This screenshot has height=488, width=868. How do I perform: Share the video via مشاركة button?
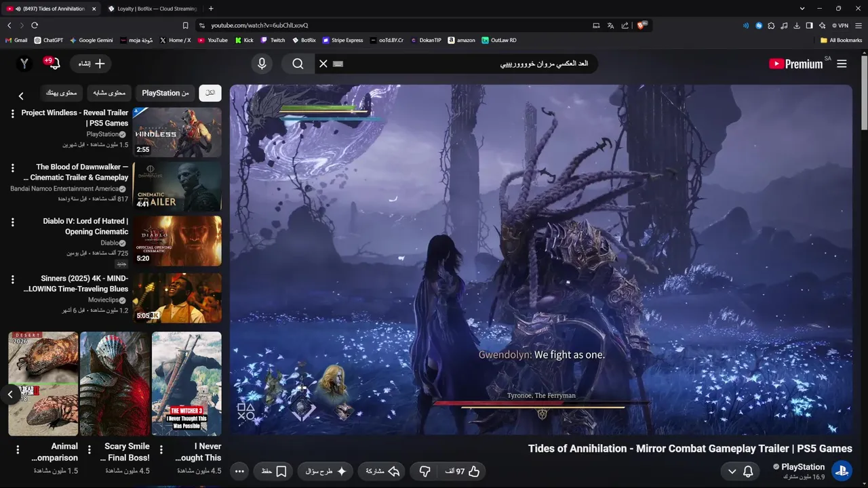tap(382, 471)
